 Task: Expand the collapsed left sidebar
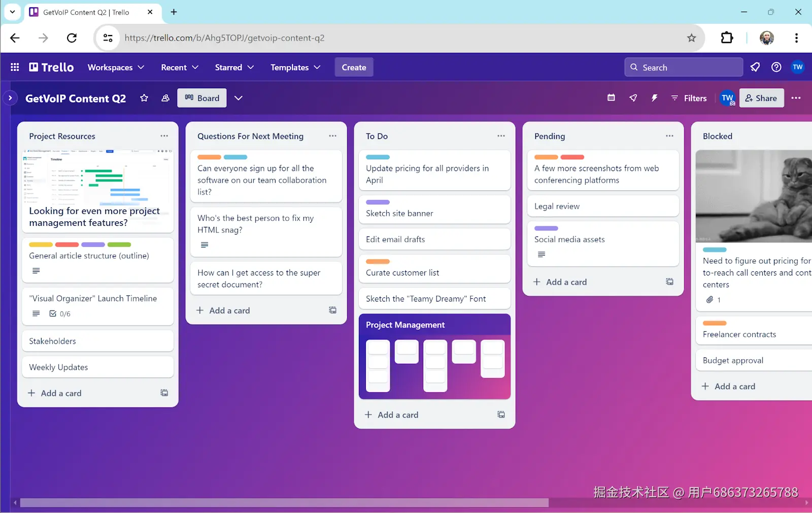(x=10, y=98)
